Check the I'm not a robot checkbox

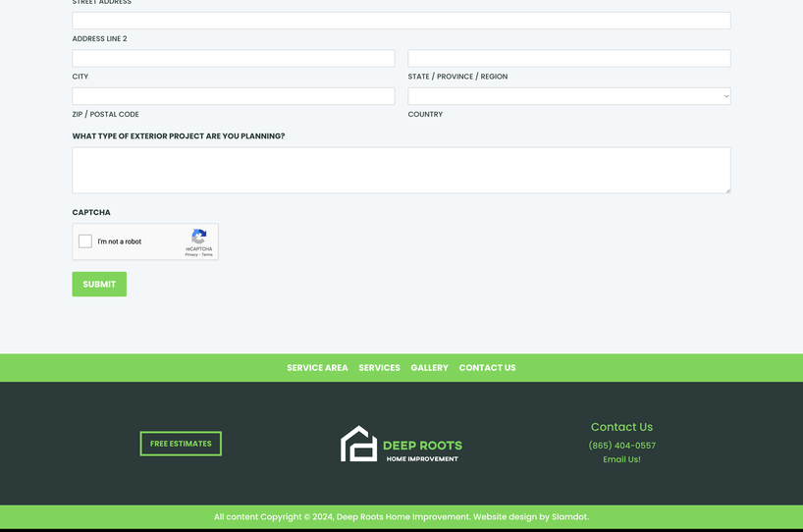tap(85, 241)
